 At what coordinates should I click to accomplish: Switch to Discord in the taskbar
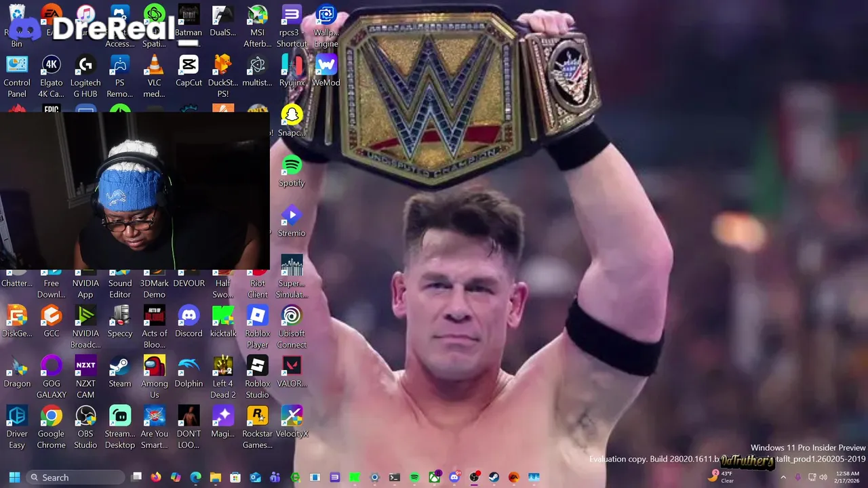[454, 477]
